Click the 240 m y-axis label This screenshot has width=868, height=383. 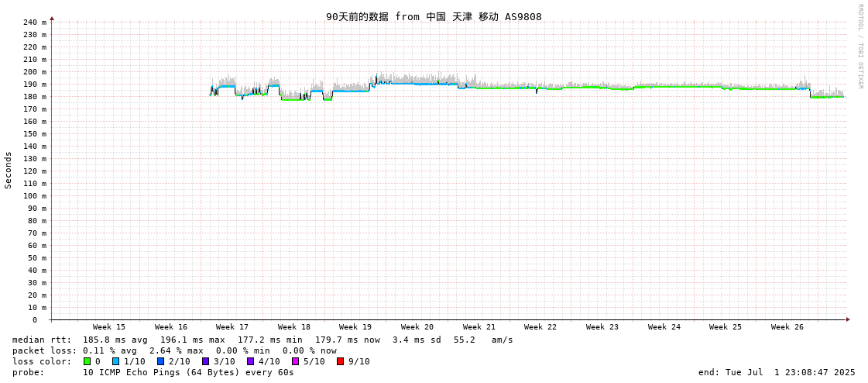(36, 22)
